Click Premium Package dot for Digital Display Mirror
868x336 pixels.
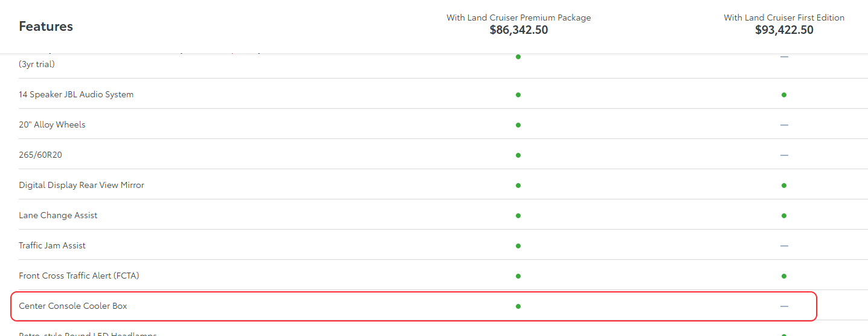pyautogui.click(x=518, y=186)
